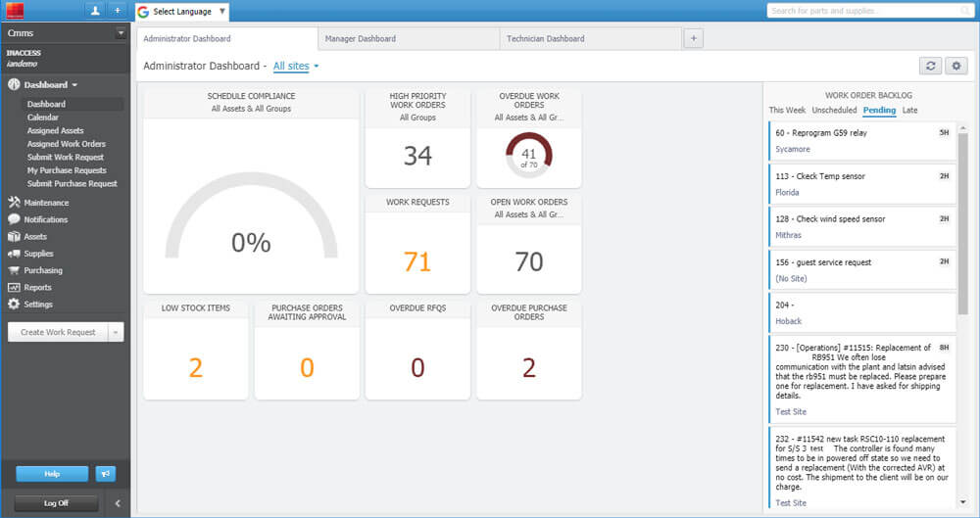Click the backlog list vertical scrollbar
Screen dimensions: 980x518
[x=963, y=223]
